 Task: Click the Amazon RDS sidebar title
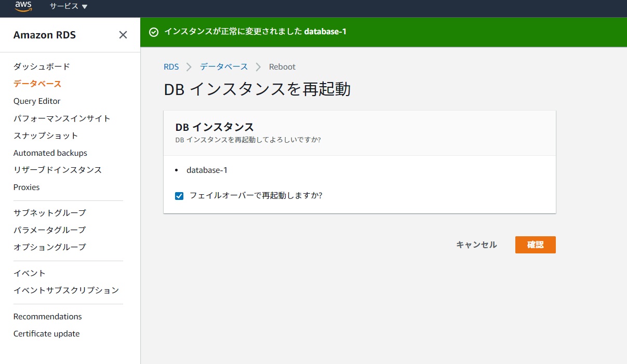45,35
